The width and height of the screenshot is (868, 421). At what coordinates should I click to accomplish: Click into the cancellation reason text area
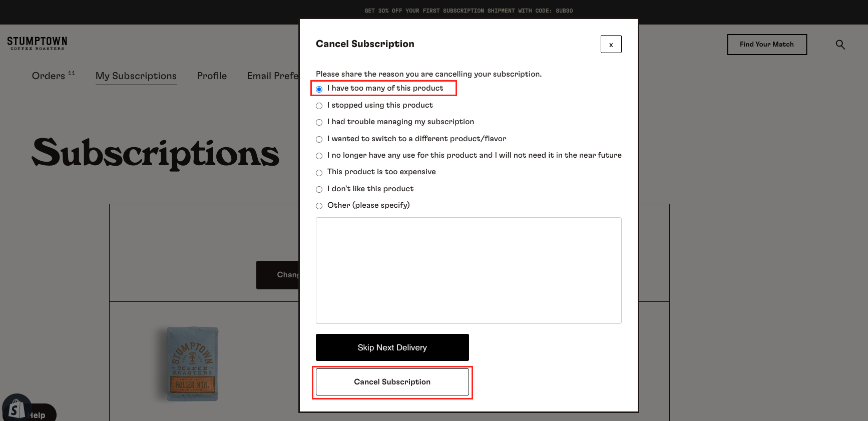(x=469, y=270)
